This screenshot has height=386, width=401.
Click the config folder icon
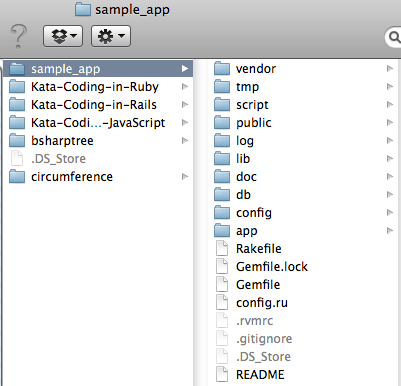[222, 213]
